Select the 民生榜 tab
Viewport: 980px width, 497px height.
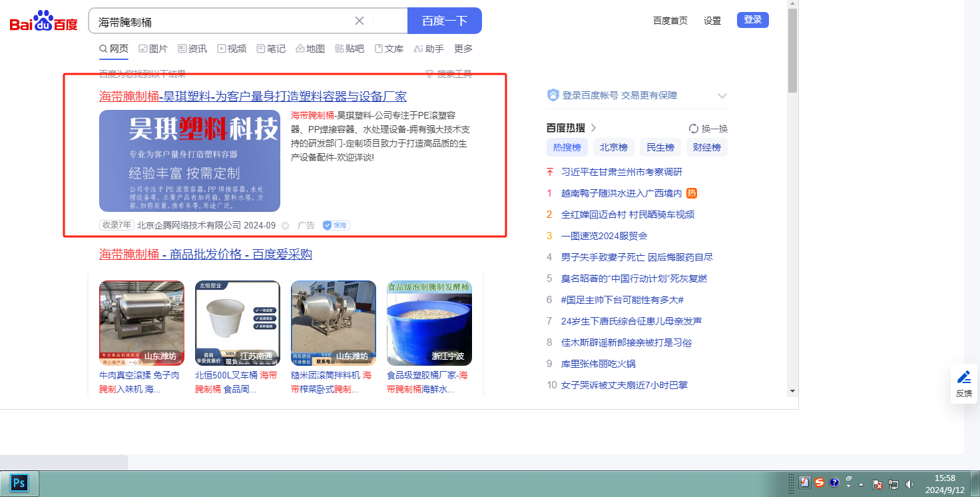(660, 147)
